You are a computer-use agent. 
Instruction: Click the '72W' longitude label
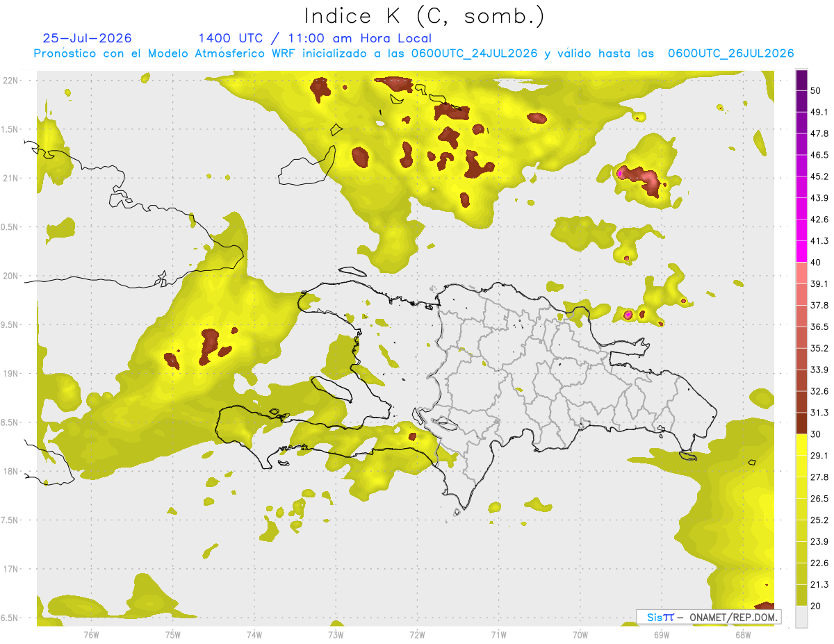pos(417,634)
